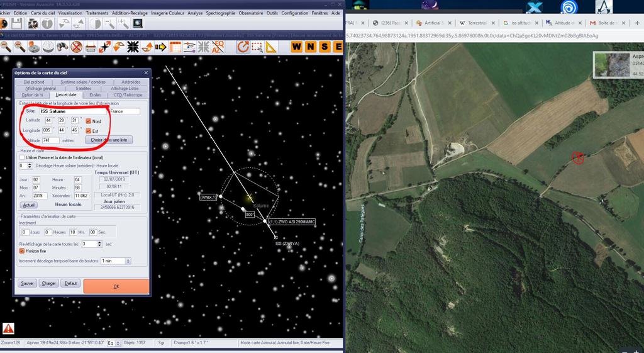Viewport: 644px width, 353px height.
Task: Click the gears settings icon in chart toolbar
Action: click(x=34, y=47)
